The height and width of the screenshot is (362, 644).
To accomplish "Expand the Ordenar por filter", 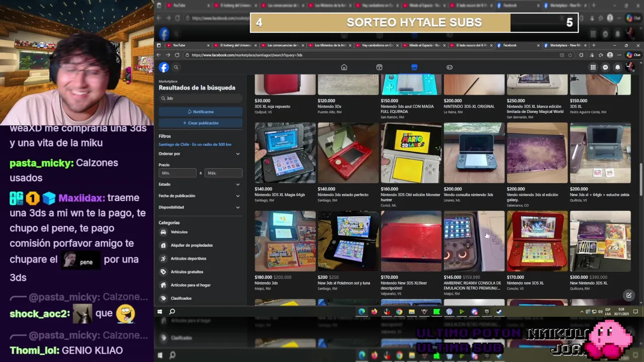I will (x=200, y=154).
